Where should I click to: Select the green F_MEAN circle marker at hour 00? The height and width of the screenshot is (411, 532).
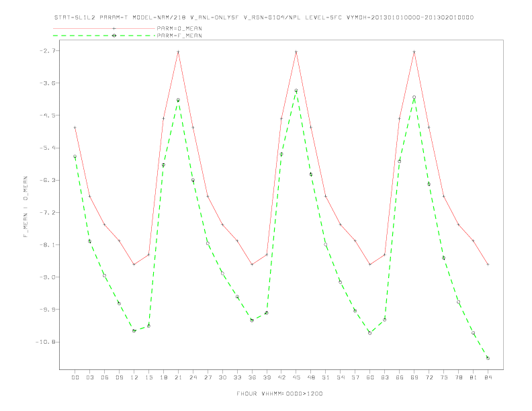tap(75, 156)
